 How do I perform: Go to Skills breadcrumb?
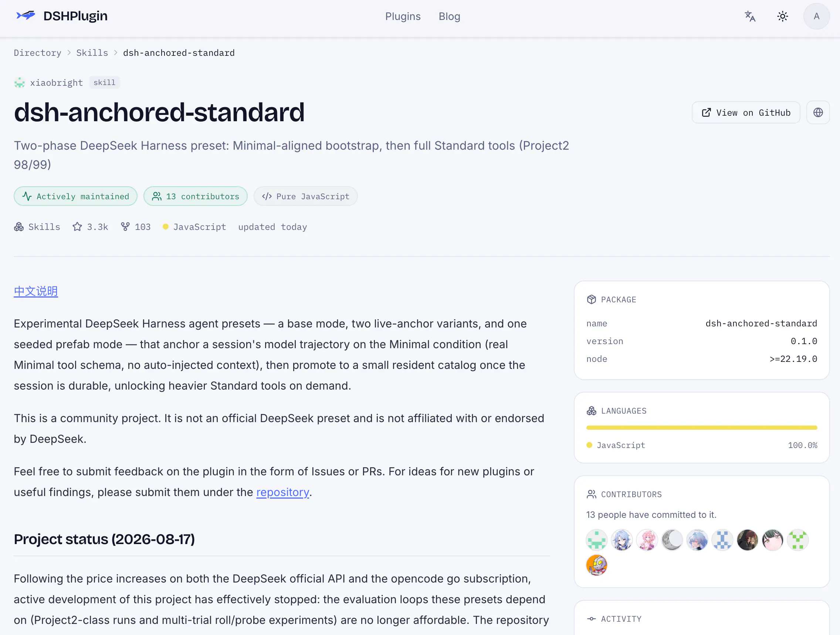(x=92, y=53)
